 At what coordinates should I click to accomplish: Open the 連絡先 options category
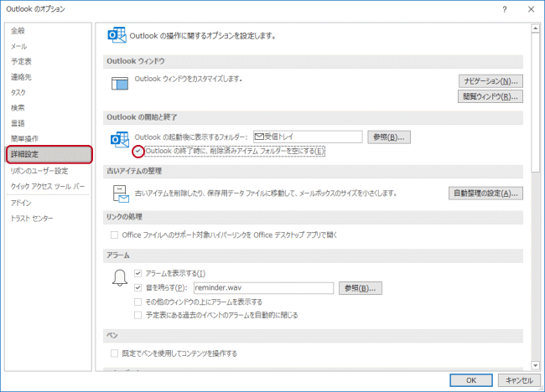pos(49,77)
